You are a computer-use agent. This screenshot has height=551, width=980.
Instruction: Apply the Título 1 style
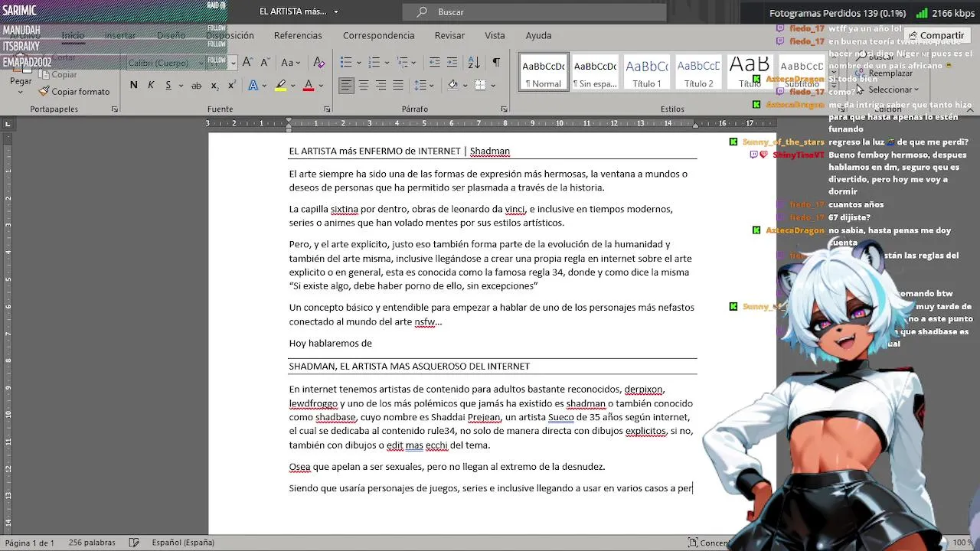coord(647,72)
